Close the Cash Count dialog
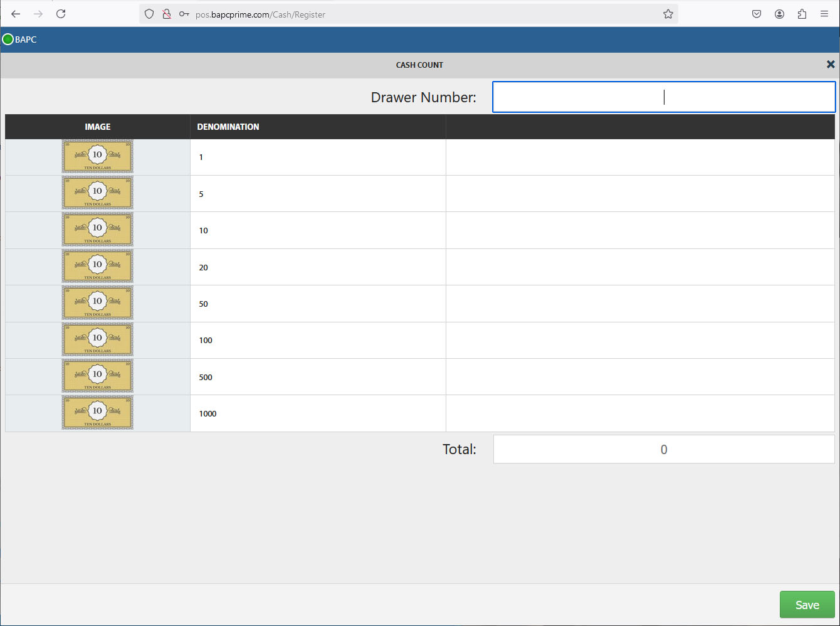 [x=831, y=65]
